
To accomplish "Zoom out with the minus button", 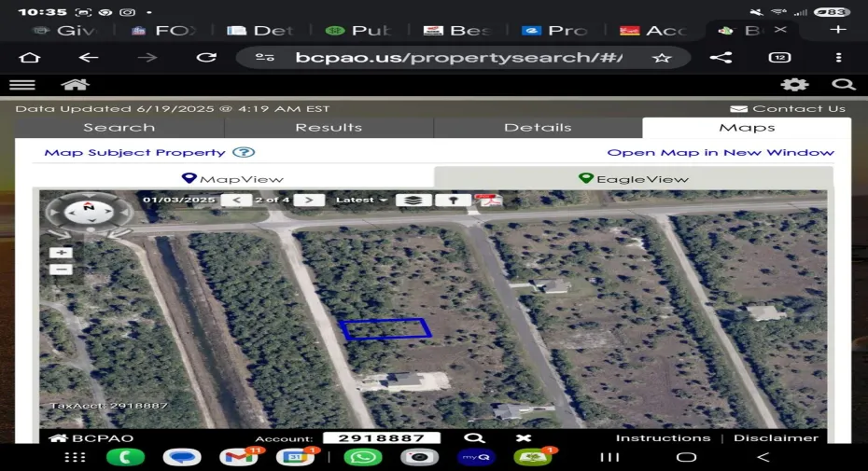I will (x=62, y=270).
